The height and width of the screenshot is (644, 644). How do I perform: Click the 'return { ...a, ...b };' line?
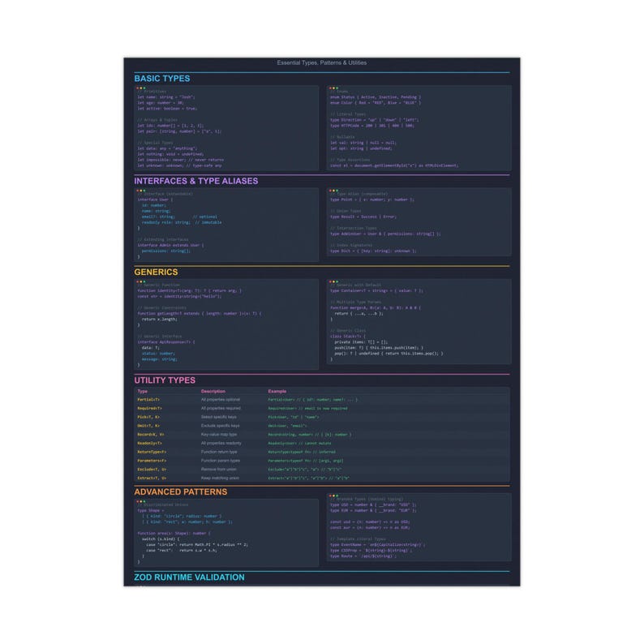358,313
